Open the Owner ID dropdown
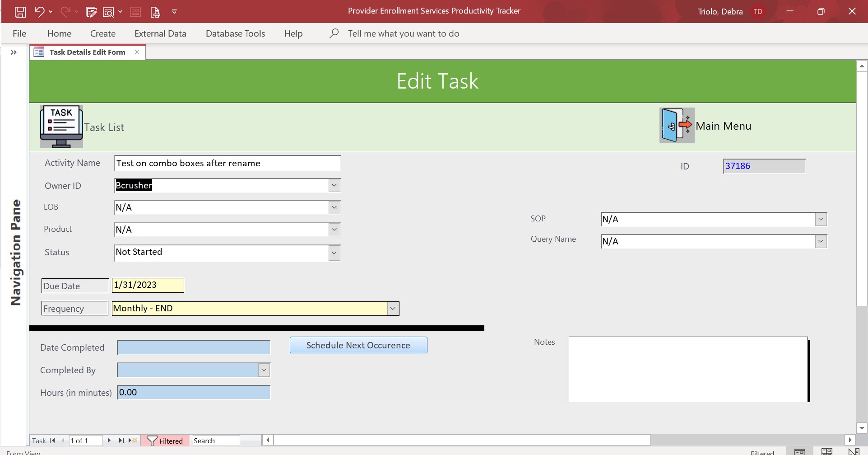868x455 pixels. (334, 185)
